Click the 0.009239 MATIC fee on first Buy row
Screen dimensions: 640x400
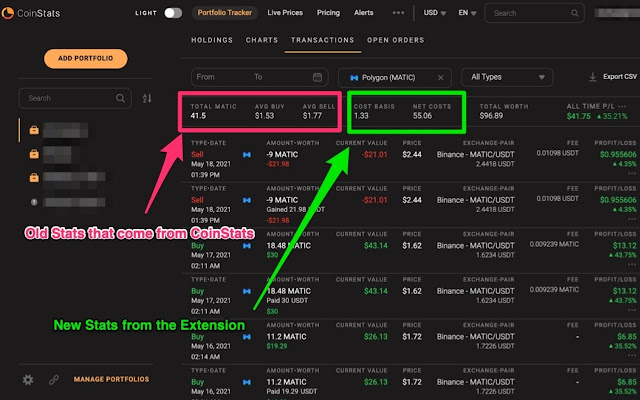[554, 244]
